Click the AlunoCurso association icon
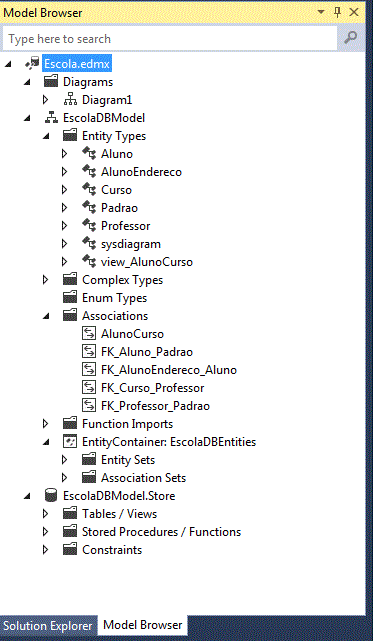This screenshot has height=641, width=373. (x=89, y=334)
